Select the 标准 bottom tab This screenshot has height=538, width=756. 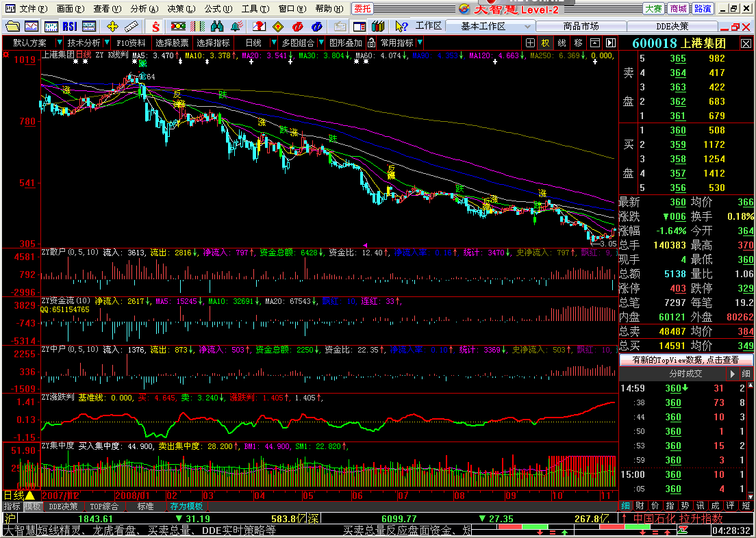point(145,507)
